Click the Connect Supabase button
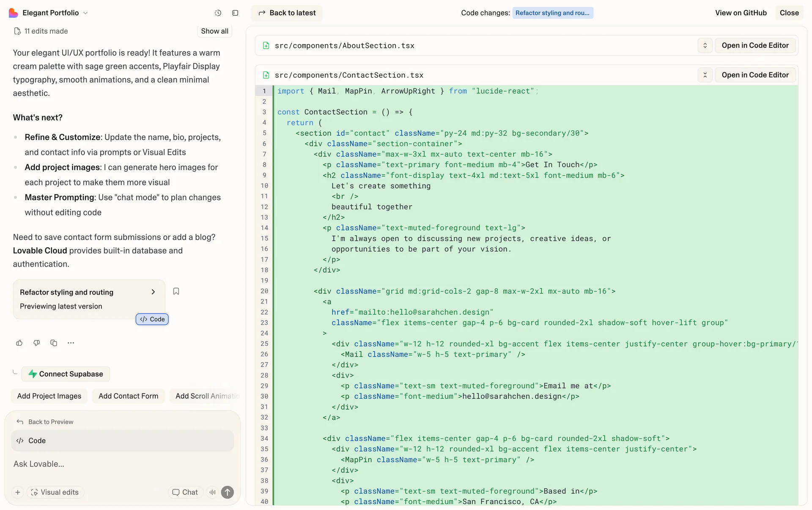The width and height of the screenshot is (812, 510). 66,374
